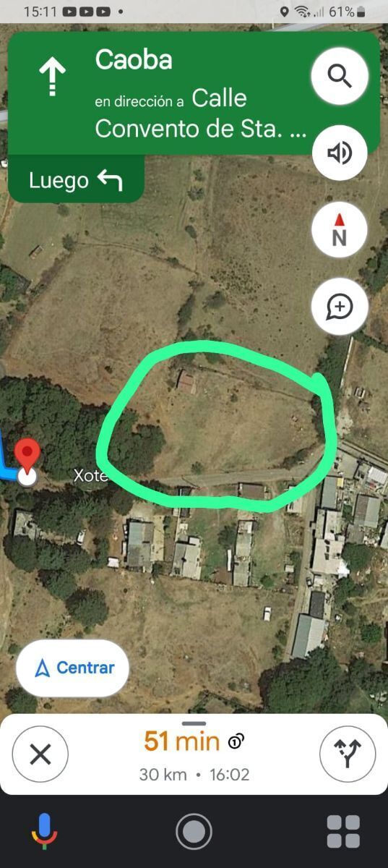The height and width of the screenshot is (868, 388).
Task: Tap the center circle button in the bottom bar
Action: click(194, 832)
